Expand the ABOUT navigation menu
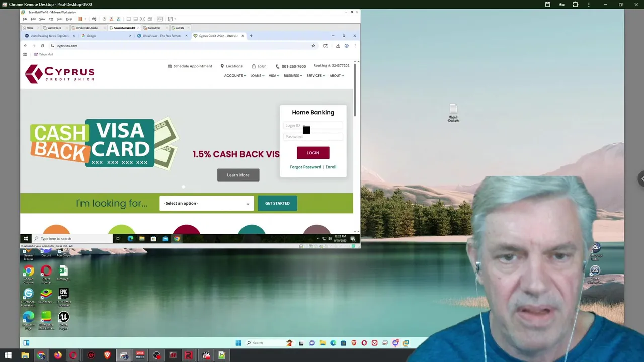 pos(337,76)
